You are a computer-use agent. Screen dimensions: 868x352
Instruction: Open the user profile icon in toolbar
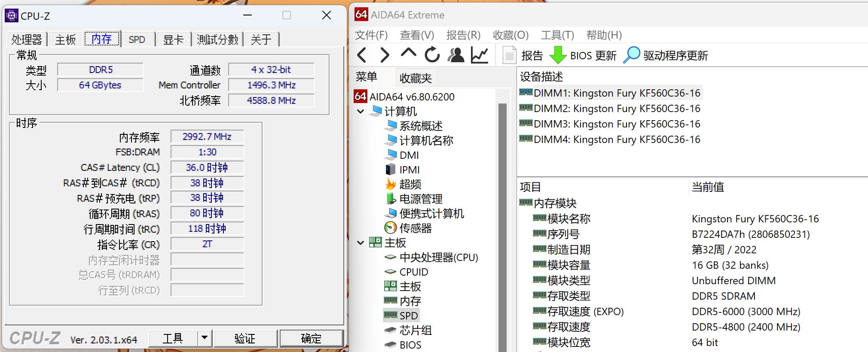coord(455,55)
